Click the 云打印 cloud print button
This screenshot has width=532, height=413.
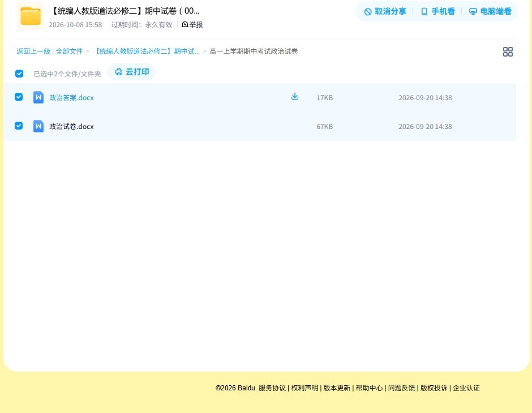click(132, 72)
